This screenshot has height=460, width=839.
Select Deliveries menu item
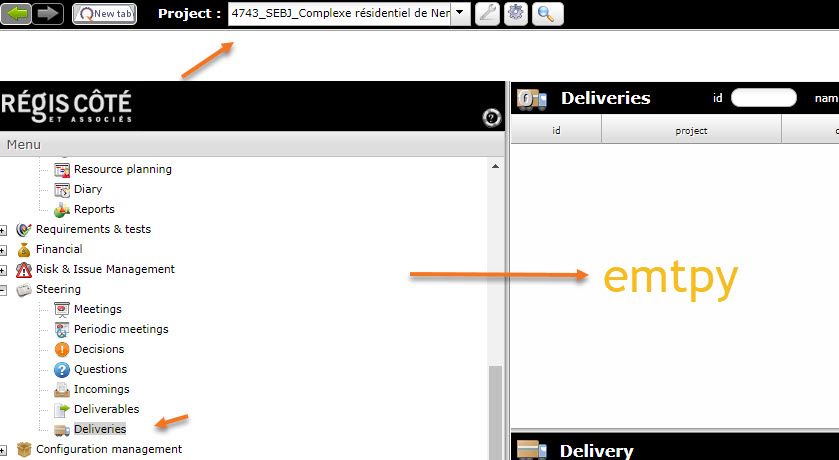tap(100, 429)
